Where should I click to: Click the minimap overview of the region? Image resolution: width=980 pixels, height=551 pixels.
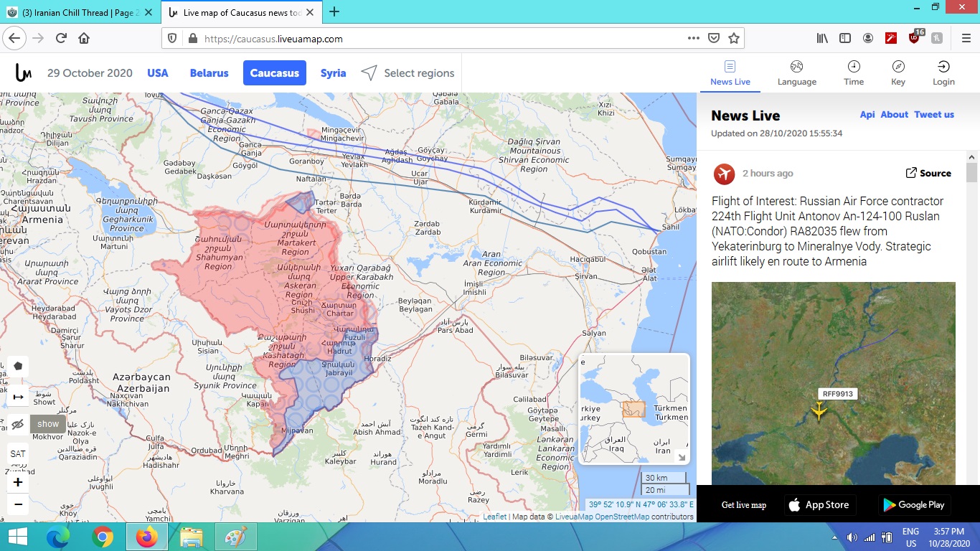[633, 409]
